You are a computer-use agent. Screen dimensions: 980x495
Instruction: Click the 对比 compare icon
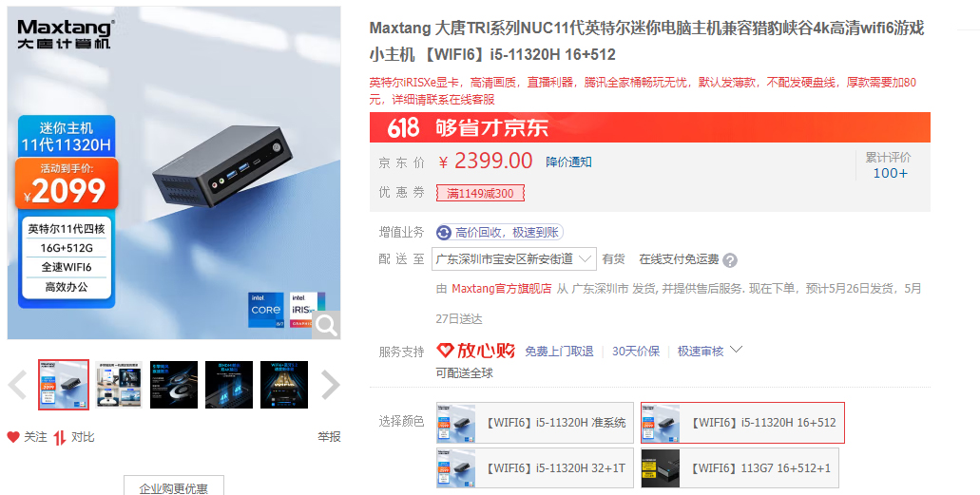tap(59, 437)
